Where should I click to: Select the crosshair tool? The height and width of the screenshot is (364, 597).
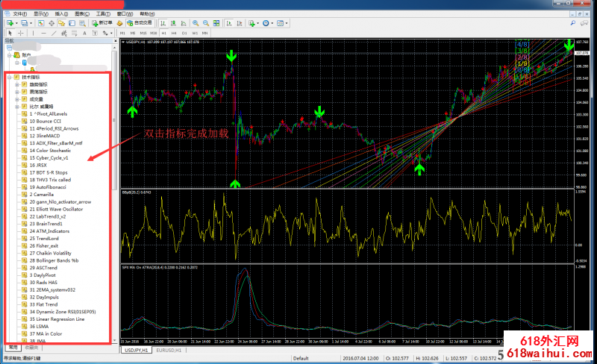pos(21,33)
